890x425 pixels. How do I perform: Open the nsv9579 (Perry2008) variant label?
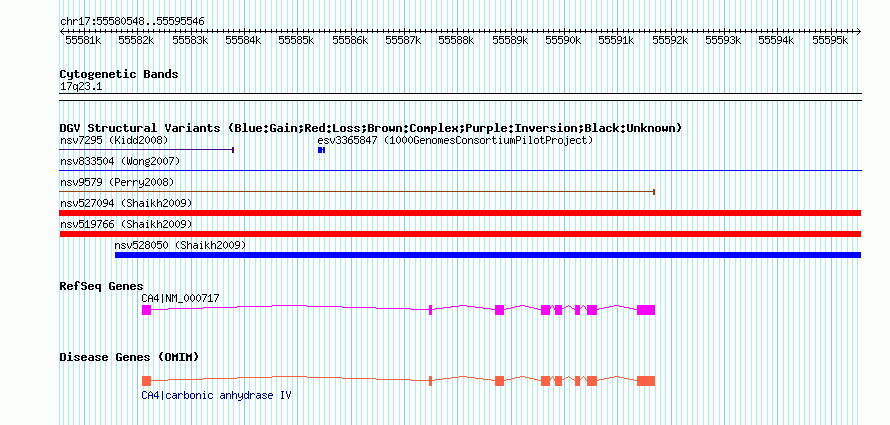coord(117,182)
